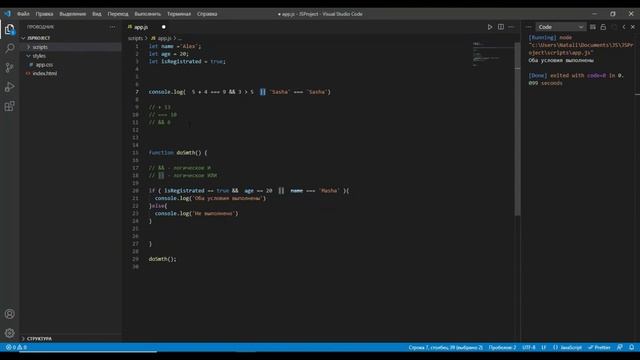640x360 pixels.
Task: Click the [Done] exited line in output
Action: (x=576, y=79)
